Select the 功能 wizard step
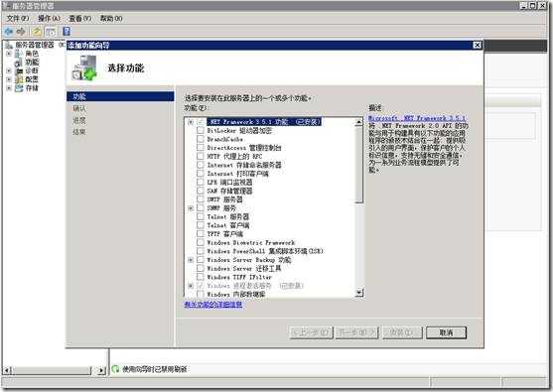The width and height of the screenshot is (553, 392). click(120, 96)
